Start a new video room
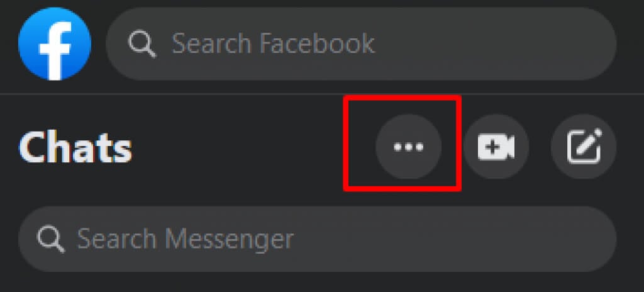This screenshot has height=292, width=644. (x=496, y=147)
